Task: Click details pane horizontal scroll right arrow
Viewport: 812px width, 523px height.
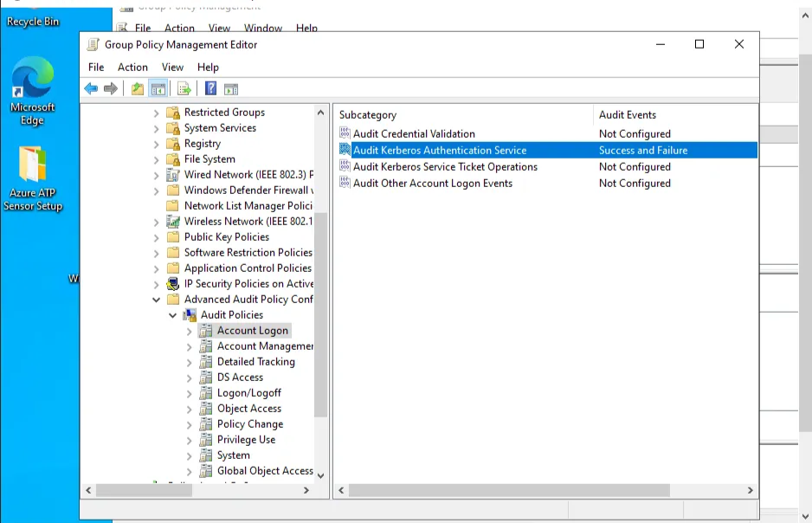Action: pos(750,490)
